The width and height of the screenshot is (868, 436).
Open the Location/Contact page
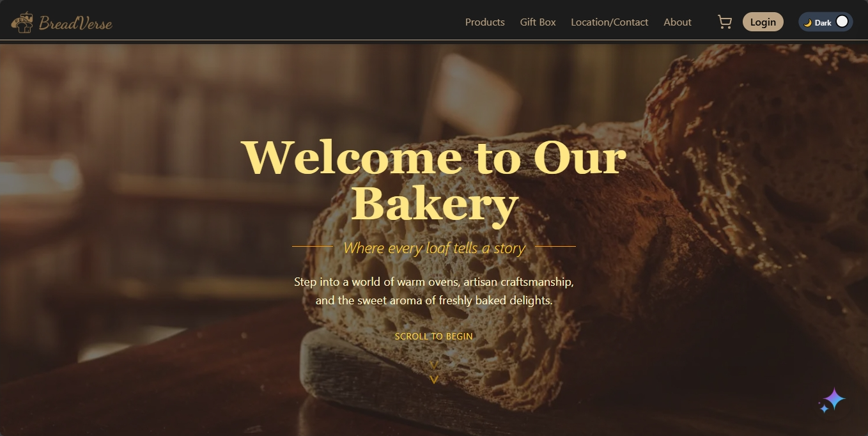click(x=609, y=22)
